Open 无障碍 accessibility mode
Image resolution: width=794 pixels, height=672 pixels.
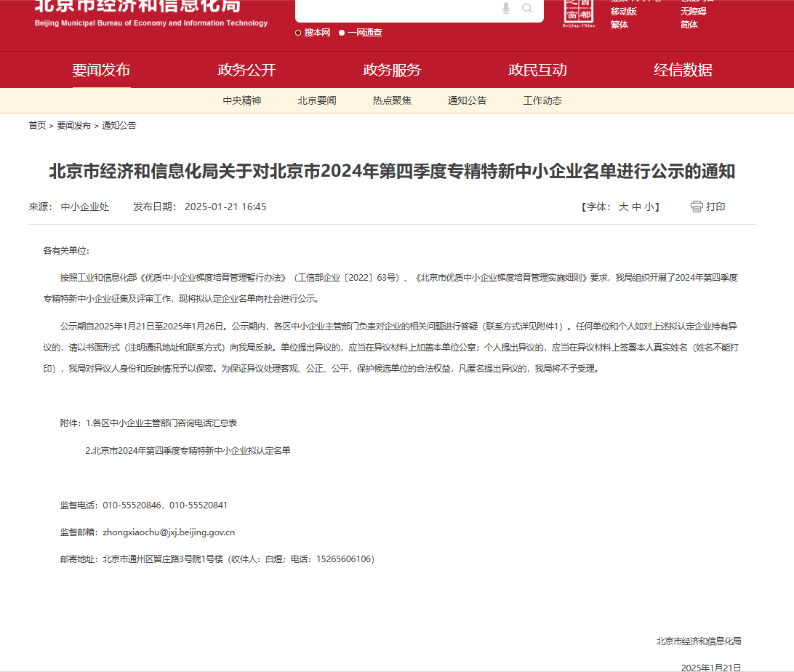(693, 12)
